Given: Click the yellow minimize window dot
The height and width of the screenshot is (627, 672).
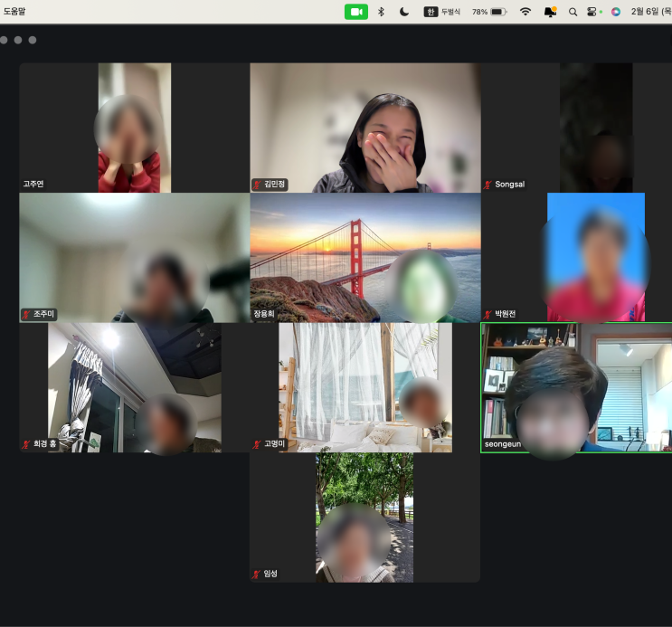Looking at the screenshot, I should (x=18, y=40).
